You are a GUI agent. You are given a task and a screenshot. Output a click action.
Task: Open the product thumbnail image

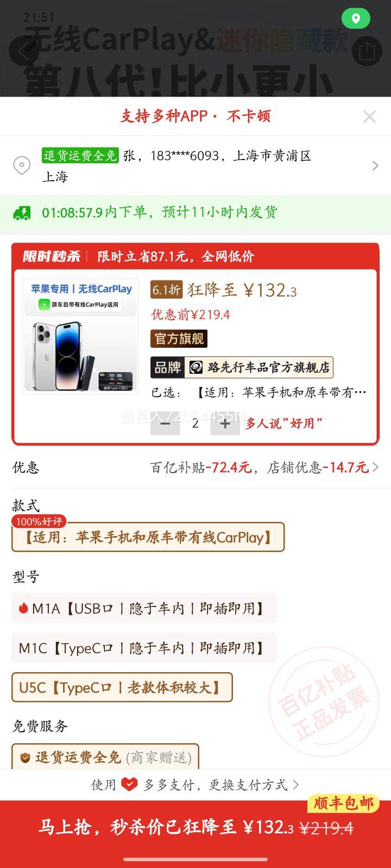[80, 336]
